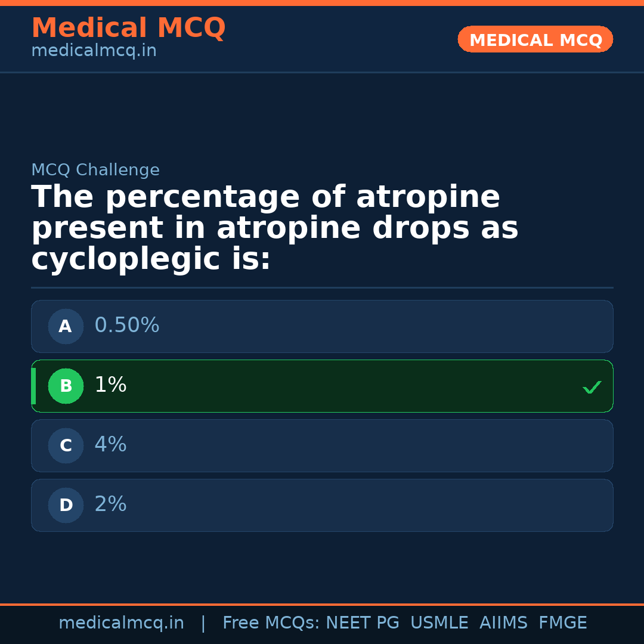644x644 pixels.
Task: Click the letter C circle badge
Action: [66, 445]
